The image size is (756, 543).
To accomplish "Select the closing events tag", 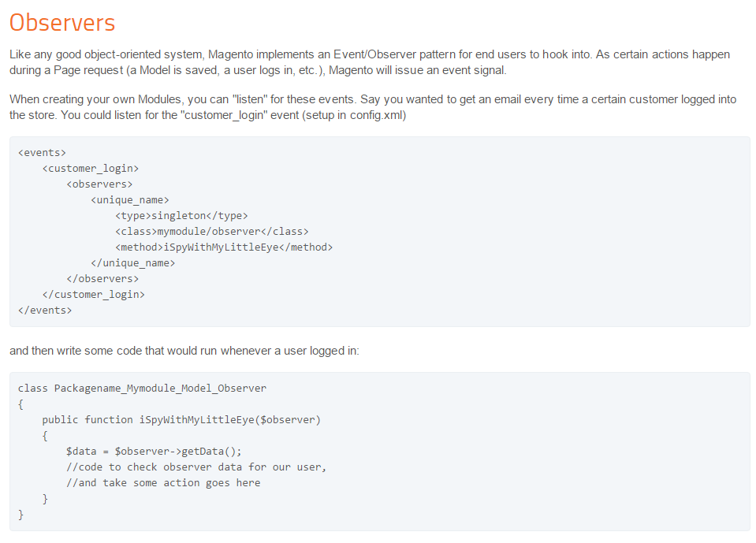I will click(44, 310).
